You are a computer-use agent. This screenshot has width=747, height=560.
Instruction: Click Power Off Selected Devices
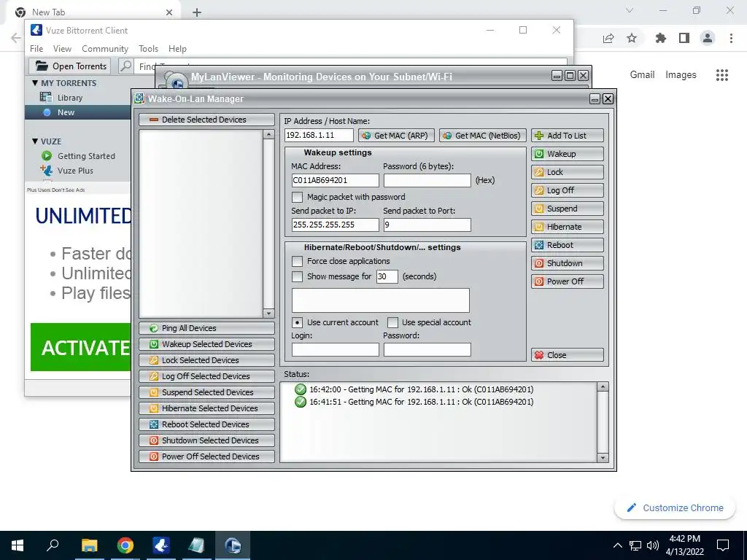206,456
